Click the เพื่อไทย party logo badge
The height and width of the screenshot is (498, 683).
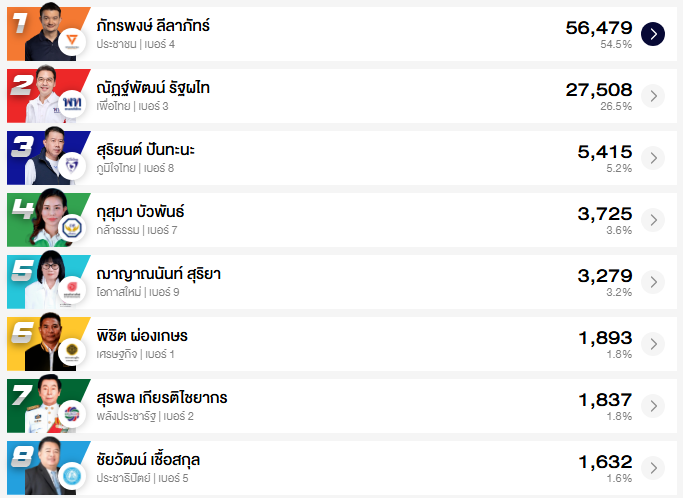(x=72, y=105)
